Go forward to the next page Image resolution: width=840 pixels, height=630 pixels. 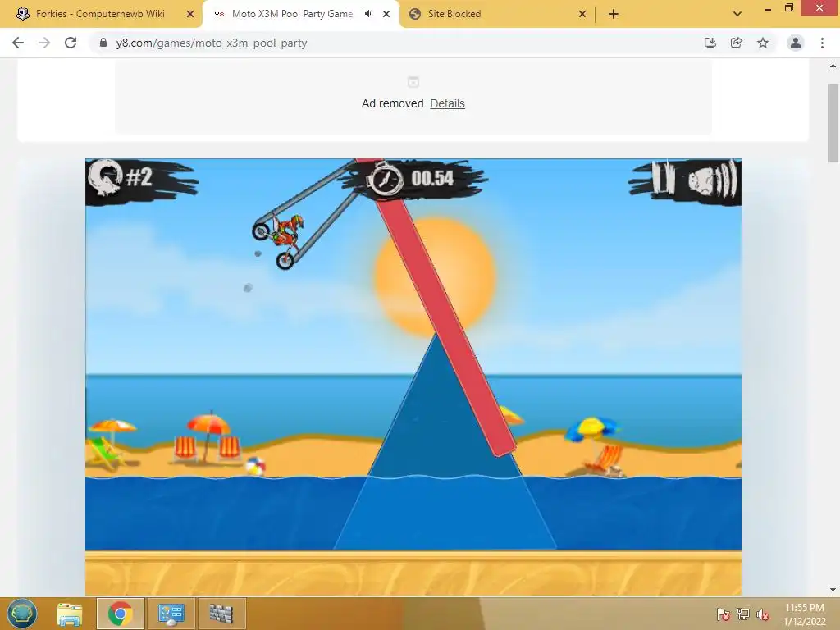point(44,43)
